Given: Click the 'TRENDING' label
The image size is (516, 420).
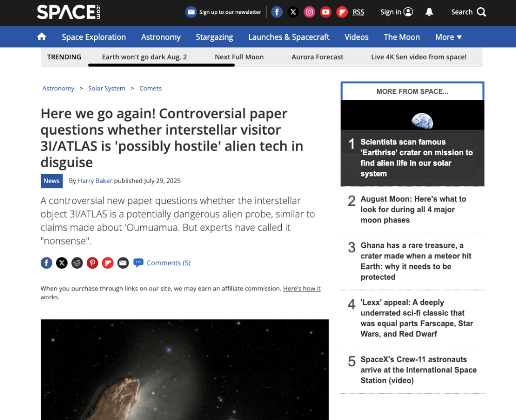Looking at the screenshot, I should tap(64, 57).
